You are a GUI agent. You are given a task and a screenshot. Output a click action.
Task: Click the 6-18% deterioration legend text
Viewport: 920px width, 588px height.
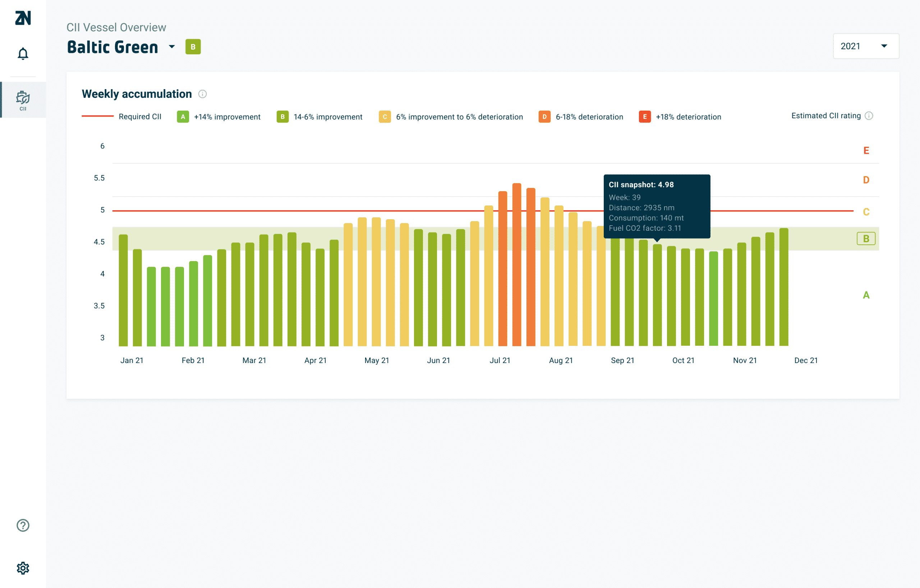point(589,117)
